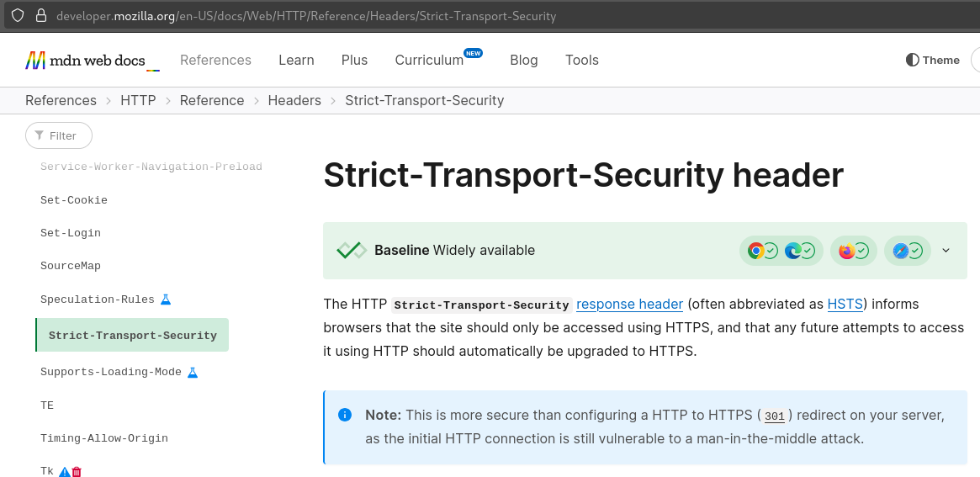Expand the Baseline details chevron

pyautogui.click(x=946, y=251)
